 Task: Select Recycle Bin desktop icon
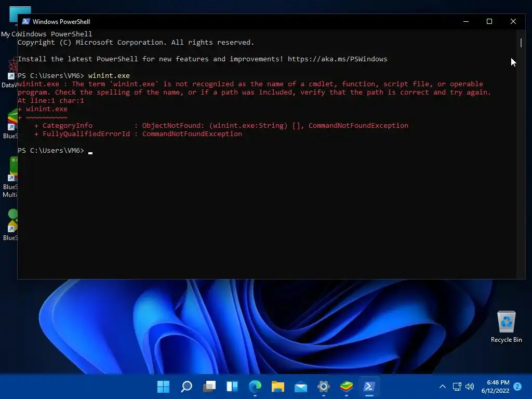(x=506, y=327)
